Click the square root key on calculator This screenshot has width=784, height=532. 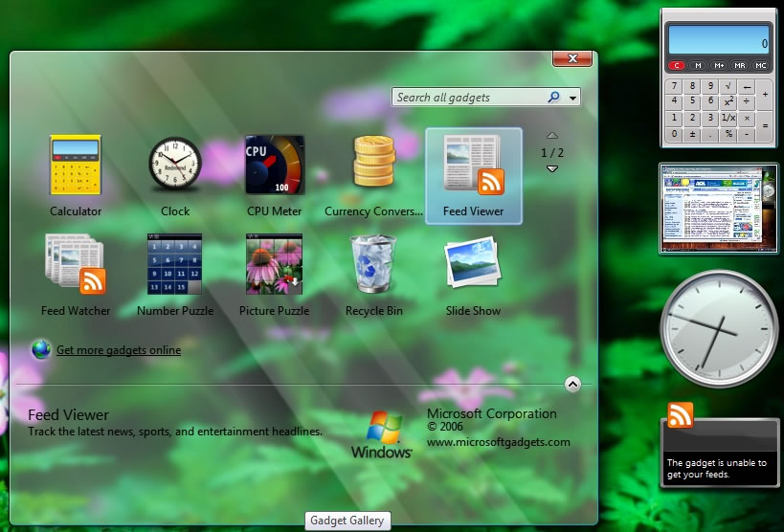(728, 85)
